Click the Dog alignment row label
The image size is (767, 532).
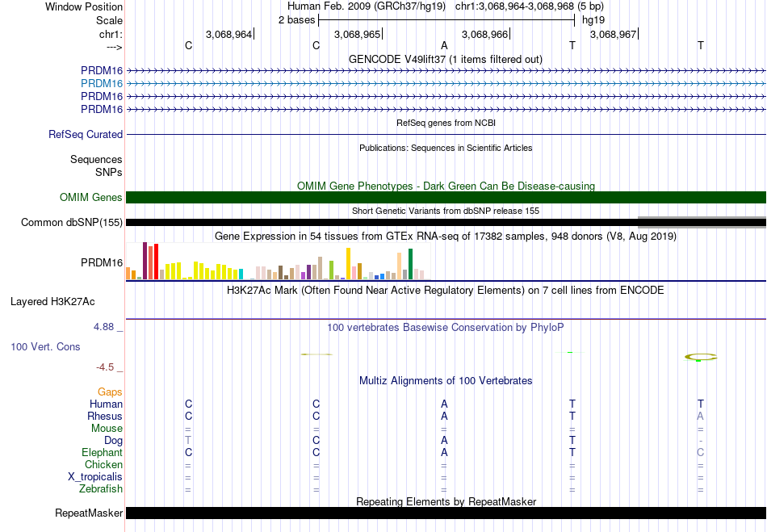pos(113,441)
